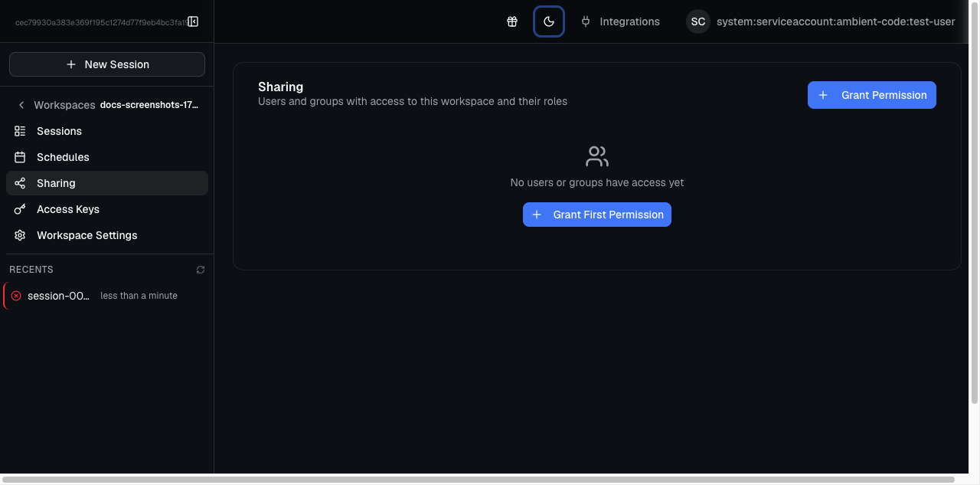Screen dimensions: 980x485
Task: Open the Sessions page
Action: 59,131
